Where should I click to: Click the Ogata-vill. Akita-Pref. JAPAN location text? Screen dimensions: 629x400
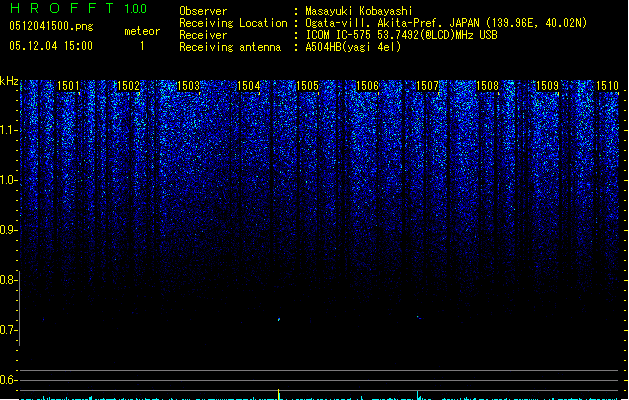(x=446, y=23)
